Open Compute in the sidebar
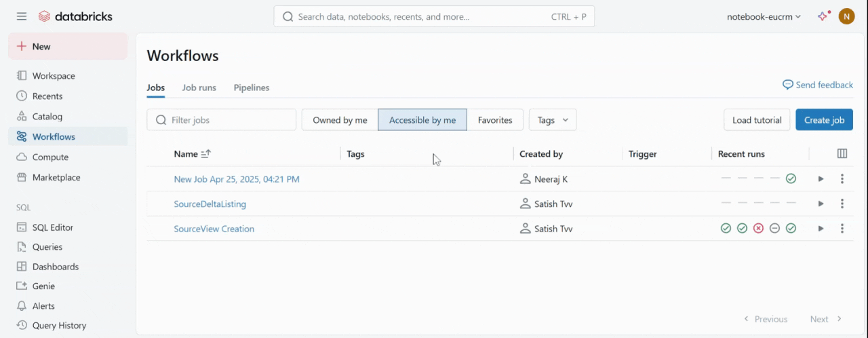868x338 pixels. click(x=68, y=157)
